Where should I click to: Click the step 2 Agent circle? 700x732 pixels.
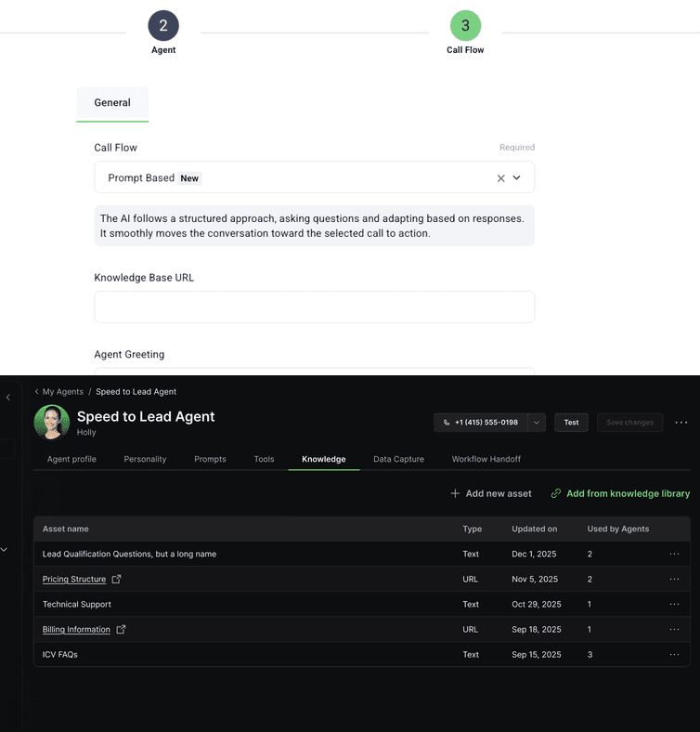click(x=163, y=26)
